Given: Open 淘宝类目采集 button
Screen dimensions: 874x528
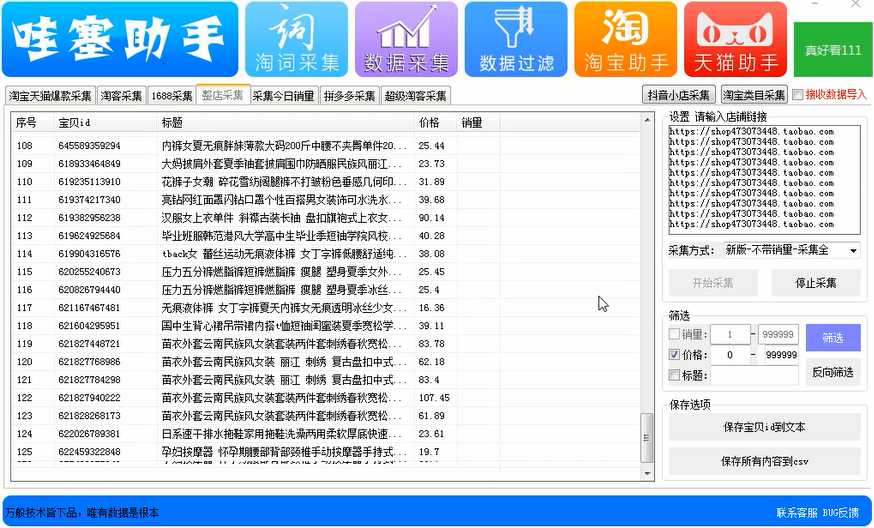Looking at the screenshot, I should click(x=754, y=95).
